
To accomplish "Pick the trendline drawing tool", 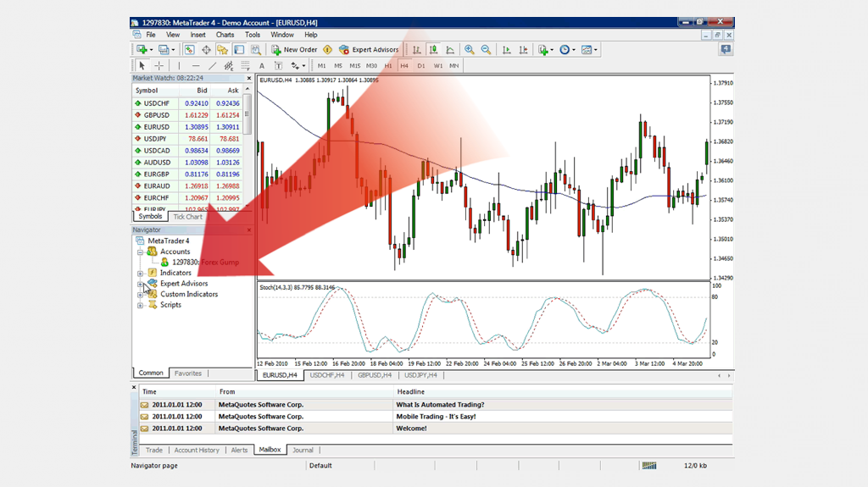I will pyautogui.click(x=212, y=65).
